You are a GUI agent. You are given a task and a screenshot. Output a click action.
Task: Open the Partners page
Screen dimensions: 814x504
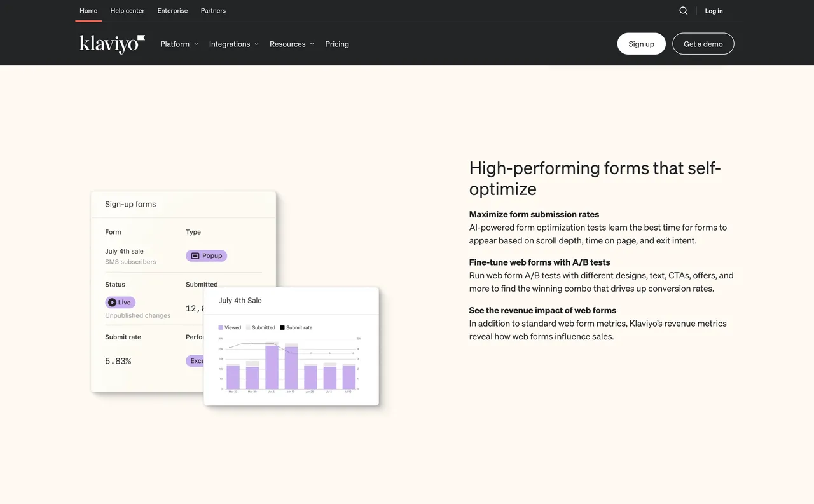213,10
